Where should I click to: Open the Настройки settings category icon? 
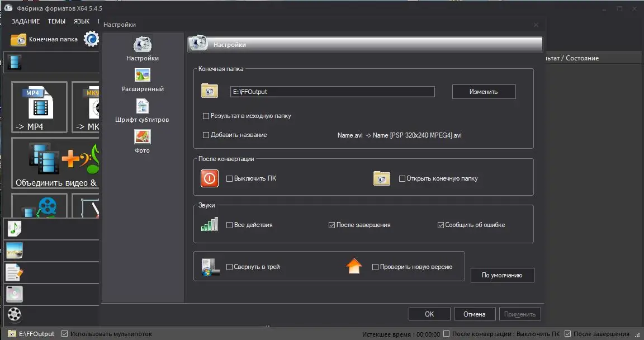click(x=143, y=44)
